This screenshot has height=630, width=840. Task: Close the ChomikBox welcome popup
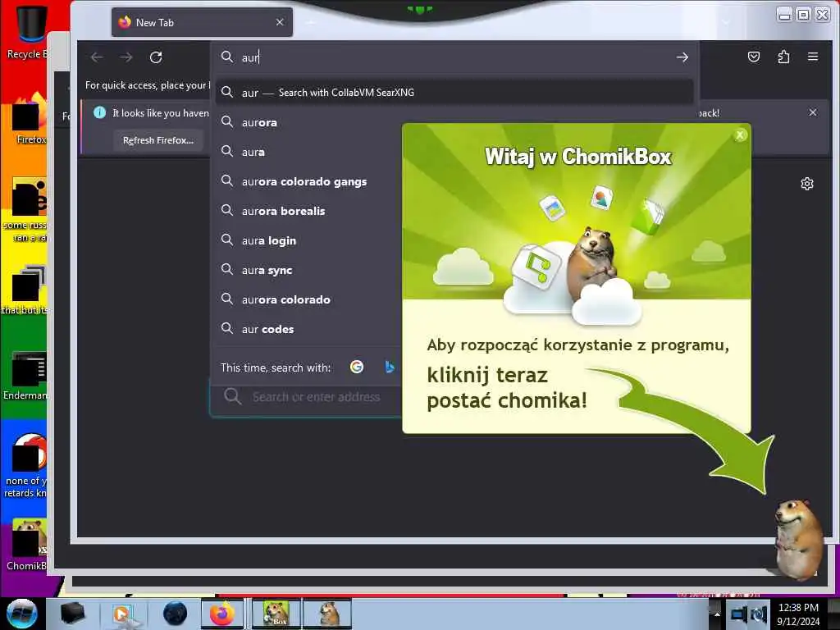pos(740,135)
